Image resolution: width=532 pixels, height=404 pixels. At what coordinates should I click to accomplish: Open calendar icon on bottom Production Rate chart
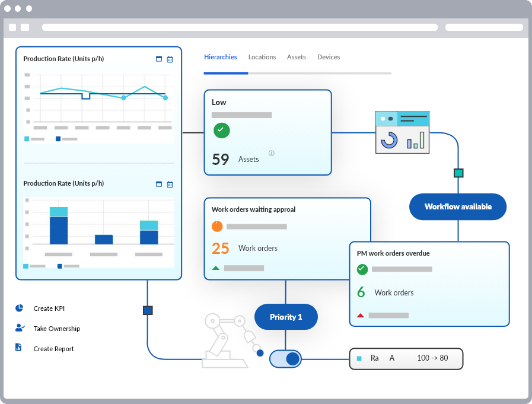(x=170, y=184)
